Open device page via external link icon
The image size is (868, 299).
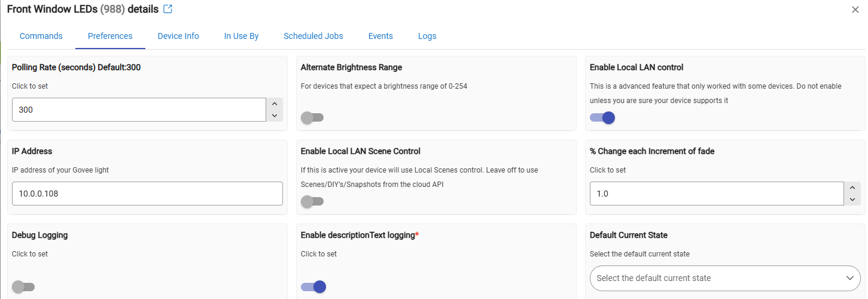[168, 9]
